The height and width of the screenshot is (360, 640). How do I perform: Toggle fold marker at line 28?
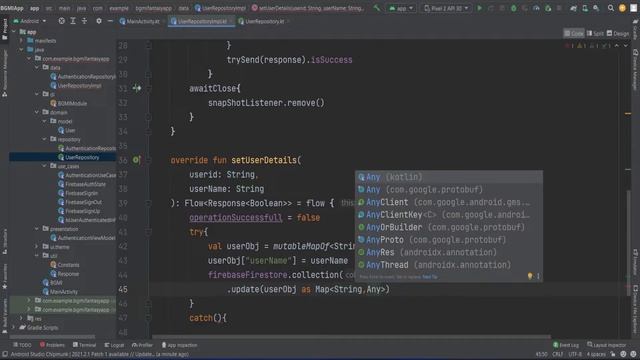coord(149,45)
